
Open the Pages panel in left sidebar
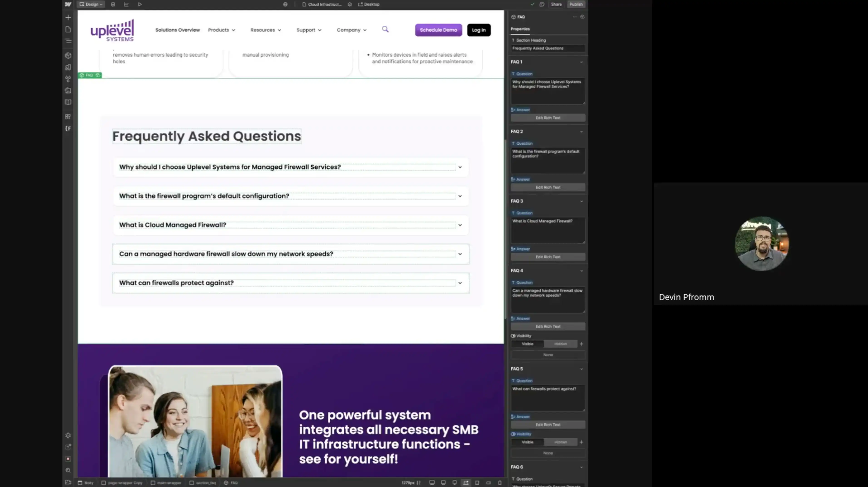click(68, 29)
